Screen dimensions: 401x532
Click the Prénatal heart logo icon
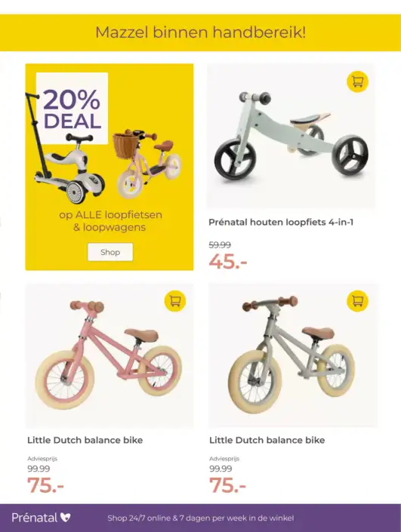65,518
